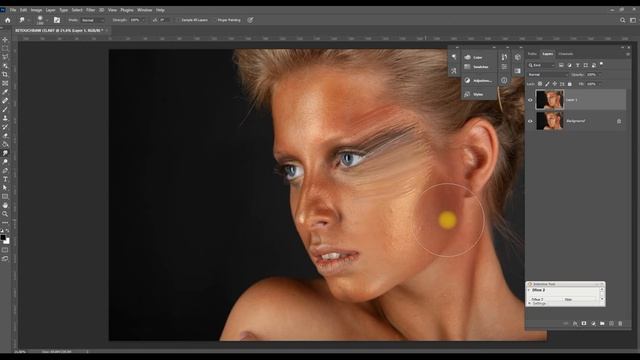Select the Background layer thumbnail
The image size is (640, 360).
(550, 121)
